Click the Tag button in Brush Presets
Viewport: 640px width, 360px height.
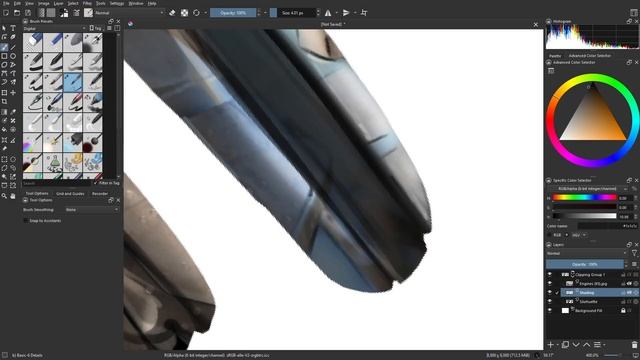point(96,29)
